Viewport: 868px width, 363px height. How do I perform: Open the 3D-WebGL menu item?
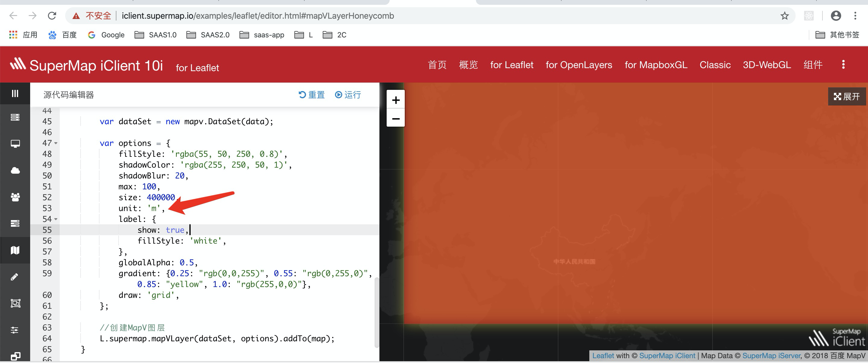pyautogui.click(x=767, y=65)
